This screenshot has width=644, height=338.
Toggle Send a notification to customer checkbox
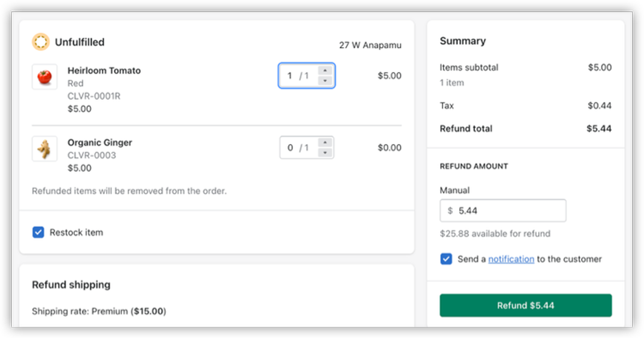446,259
